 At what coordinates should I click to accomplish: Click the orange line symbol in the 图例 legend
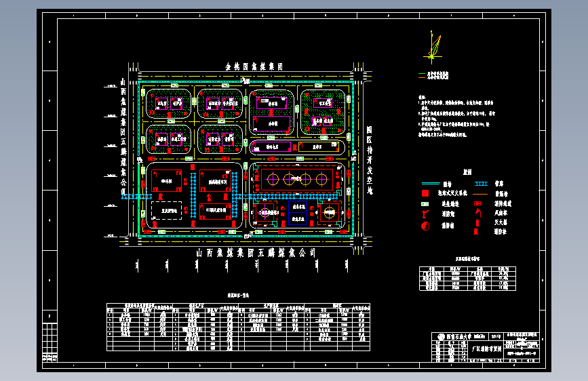pyautogui.click(x=480, y=194)
